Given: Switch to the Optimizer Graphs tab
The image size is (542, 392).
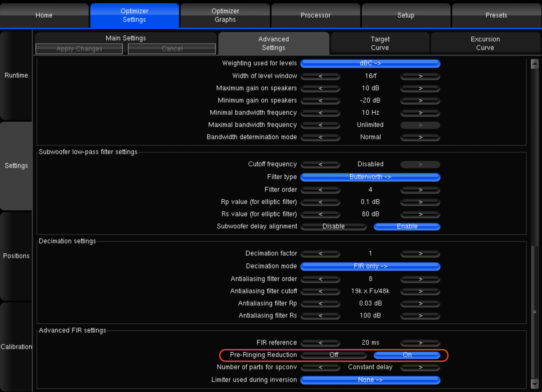Looking at the screenshot, I should pos(225,15).
